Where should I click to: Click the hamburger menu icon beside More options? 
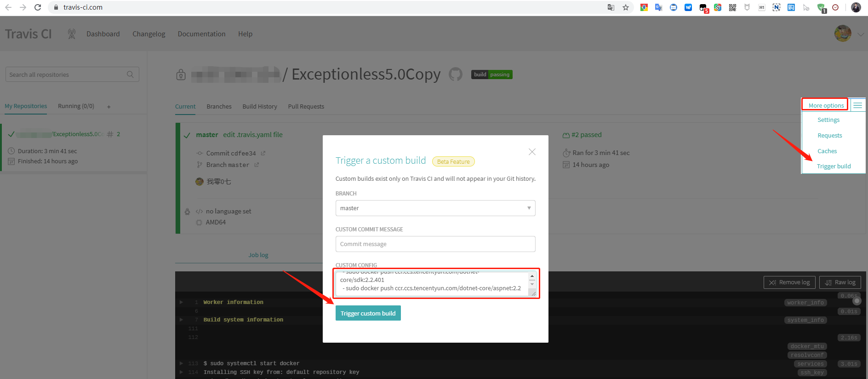(x=857, y=105)
